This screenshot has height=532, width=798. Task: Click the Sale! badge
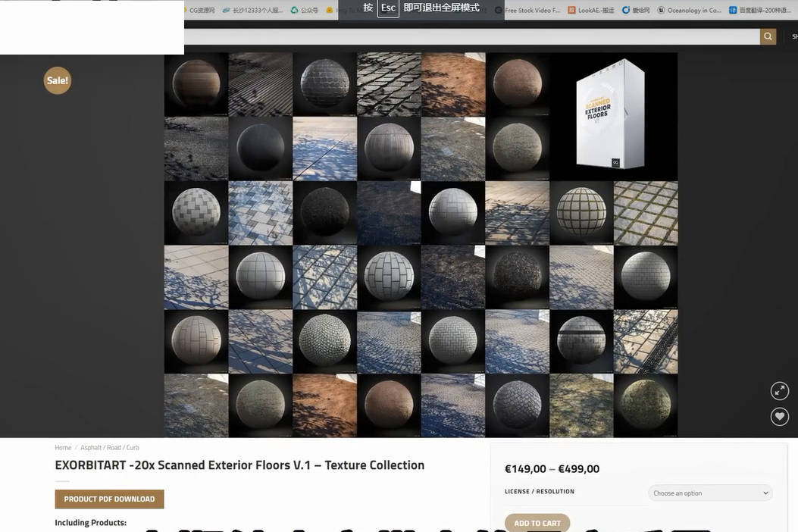(58, 80)
